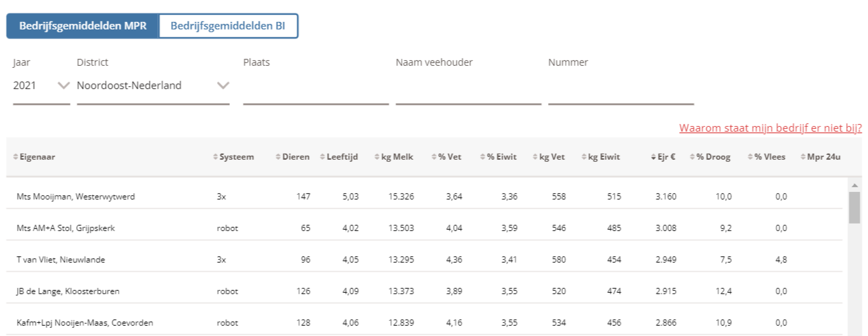The width and height of the screenshot is (868, 336).
Task: Switch to Bedrijfsgemiddelden BI tab
Action: [x=228, y=26]
